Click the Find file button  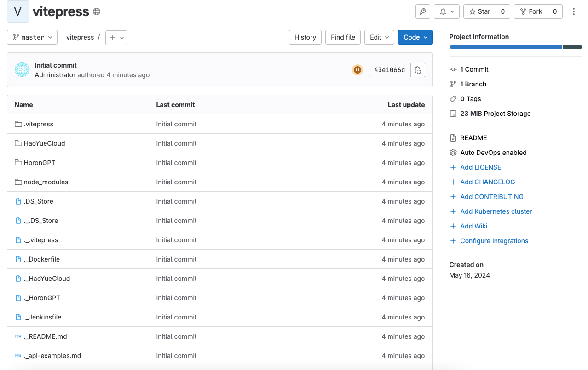(343, 37)
